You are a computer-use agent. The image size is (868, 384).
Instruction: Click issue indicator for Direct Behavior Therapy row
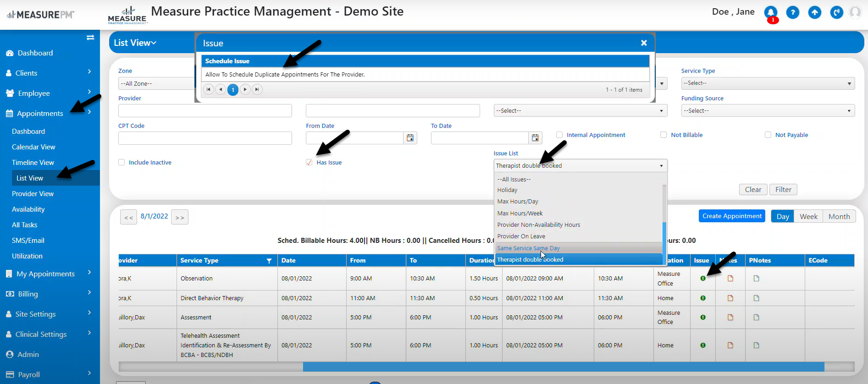703,298
